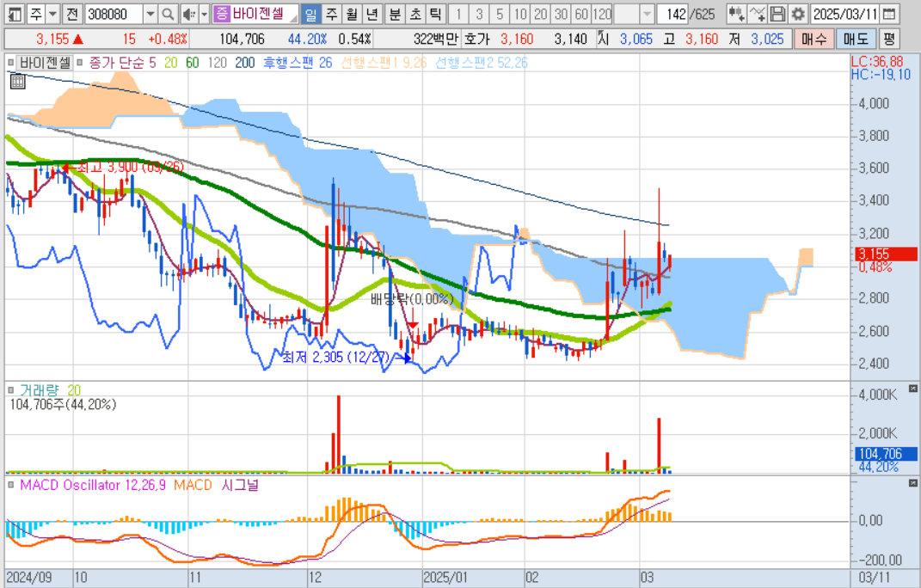Click the 배당락(0,00%) marker on chart
Image resolution: width=921 pixels, height=588 pixels.
[x=412, y=299]
